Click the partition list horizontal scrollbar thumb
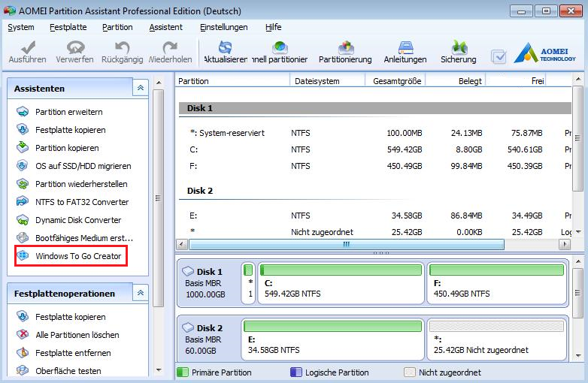The image size is (588, 383). pyautogui.click(x=347, y=245)
